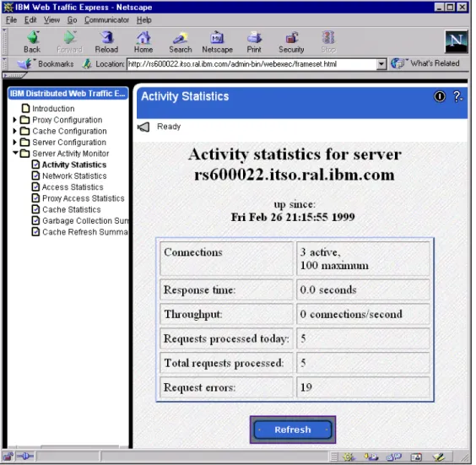Open the Go menu
Image resolution: width=476 pixels, height=465 pixels.
pos(72,20)
